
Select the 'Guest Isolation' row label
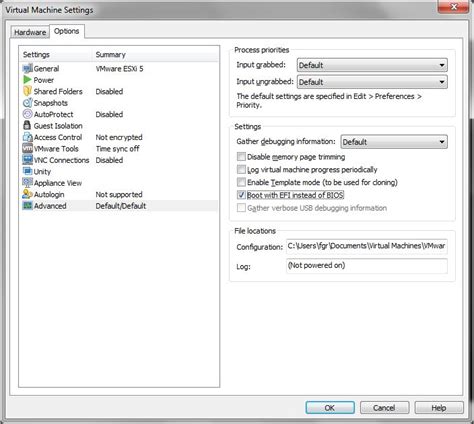[x=58, y=126]
